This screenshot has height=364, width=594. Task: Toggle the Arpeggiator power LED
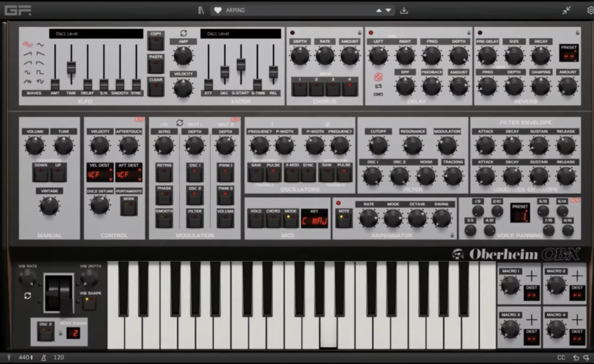point(338,203)
